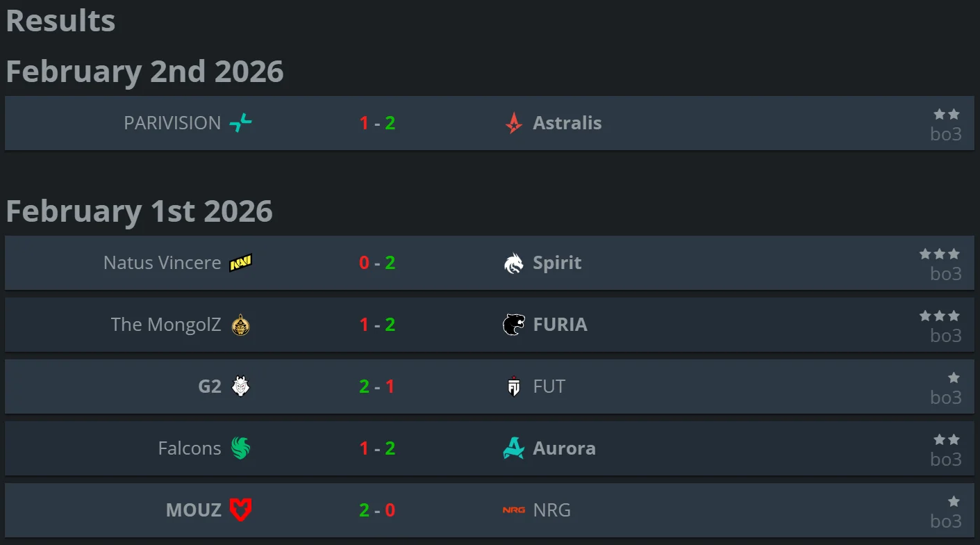Click the Natus Vincere logo icon
The image size is (980, 545).
point(240,263)
